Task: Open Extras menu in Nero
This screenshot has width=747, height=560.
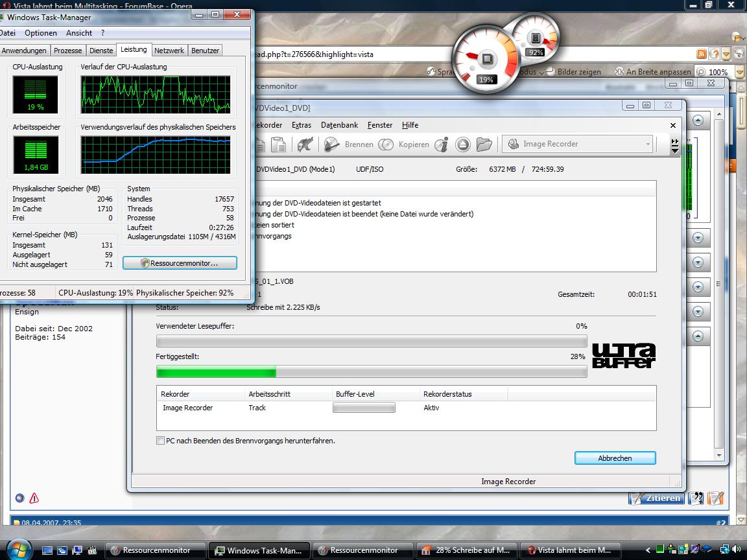Action: (x=301, y=125)
